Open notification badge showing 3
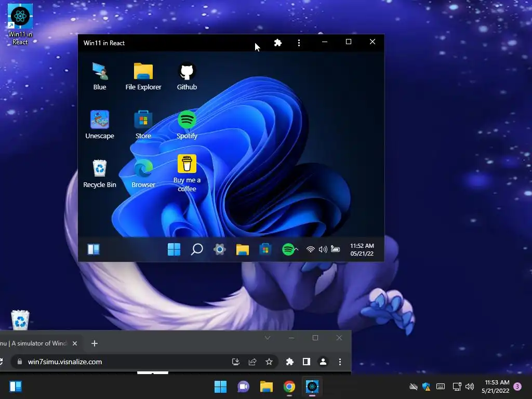This screenshot has height=399, width=532. (518, 387)
